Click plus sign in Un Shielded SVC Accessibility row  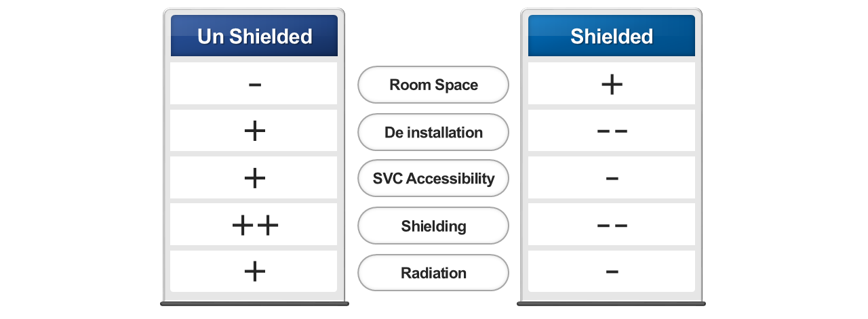tap(254, 178)
